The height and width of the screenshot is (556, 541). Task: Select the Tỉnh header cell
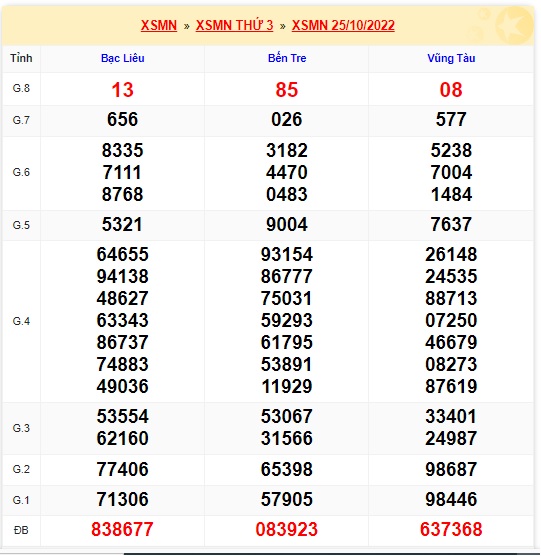point(21,58)
